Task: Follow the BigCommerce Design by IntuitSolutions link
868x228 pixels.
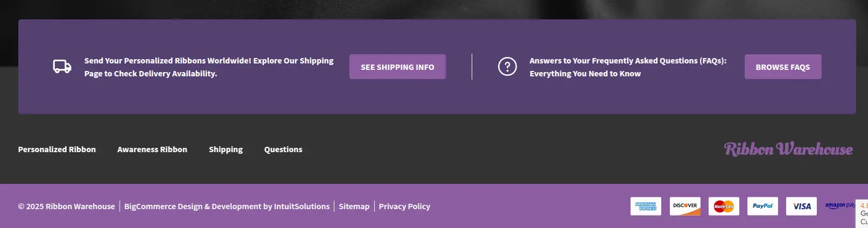Action: [227, 206]
